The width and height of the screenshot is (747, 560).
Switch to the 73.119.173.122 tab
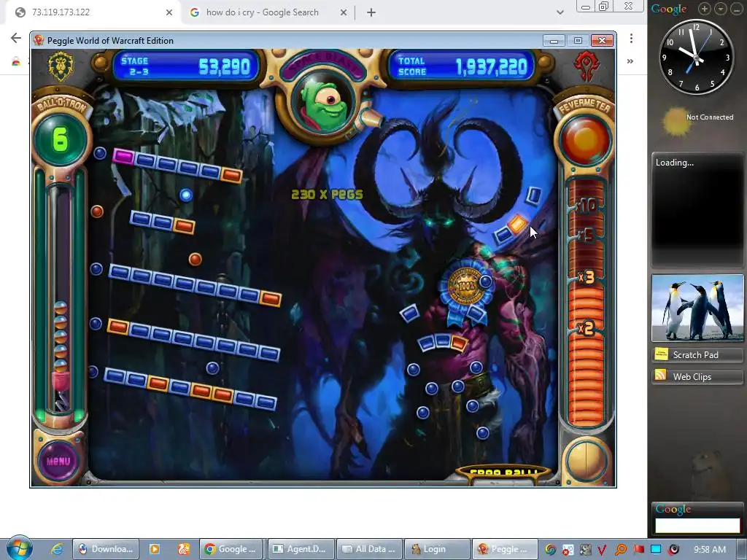click(93, 12)
